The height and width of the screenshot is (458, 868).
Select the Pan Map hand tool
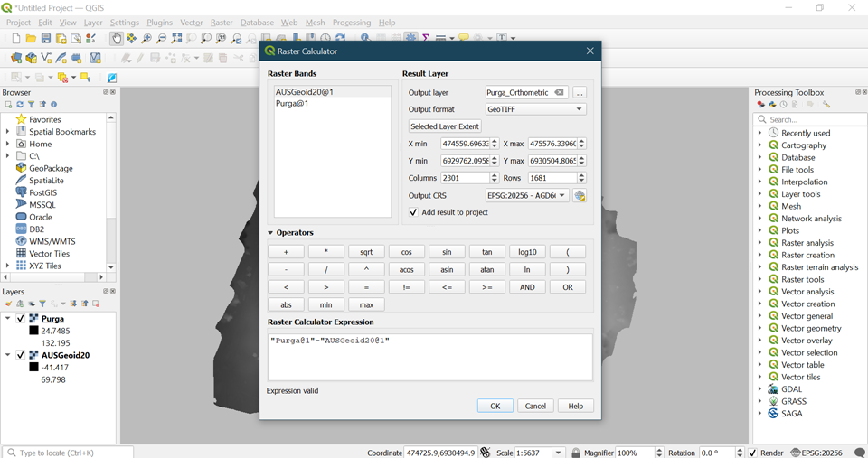point(117,39)
